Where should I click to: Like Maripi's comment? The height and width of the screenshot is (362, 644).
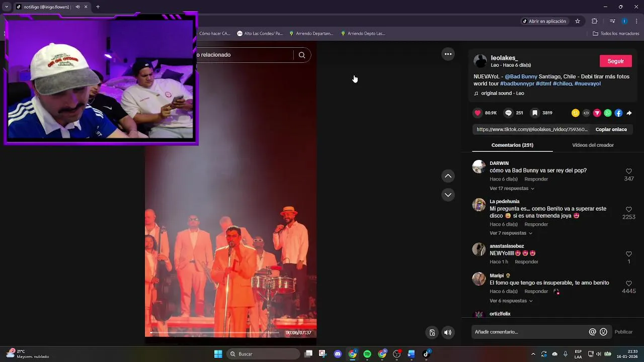pos(629,284)
